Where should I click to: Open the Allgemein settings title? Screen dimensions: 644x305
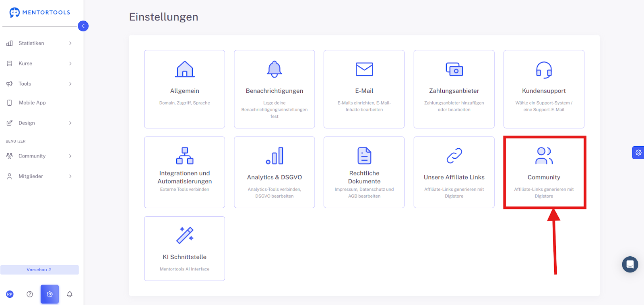pyautogui.click(x=185, y=91)
